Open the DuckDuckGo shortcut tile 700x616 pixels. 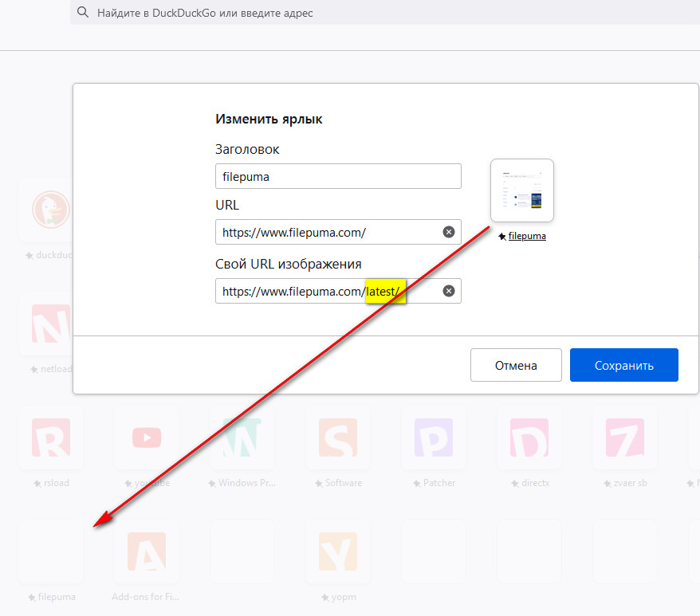pos(51,210)
